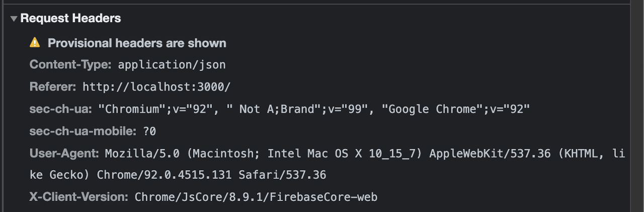Select the sec-ch-ua-mobile header name

(83, 131)
